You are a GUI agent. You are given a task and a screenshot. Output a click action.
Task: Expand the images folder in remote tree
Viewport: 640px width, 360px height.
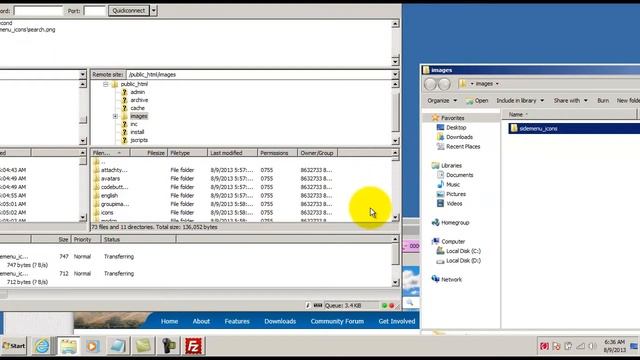pyautogui.click(x=115, y=116)
